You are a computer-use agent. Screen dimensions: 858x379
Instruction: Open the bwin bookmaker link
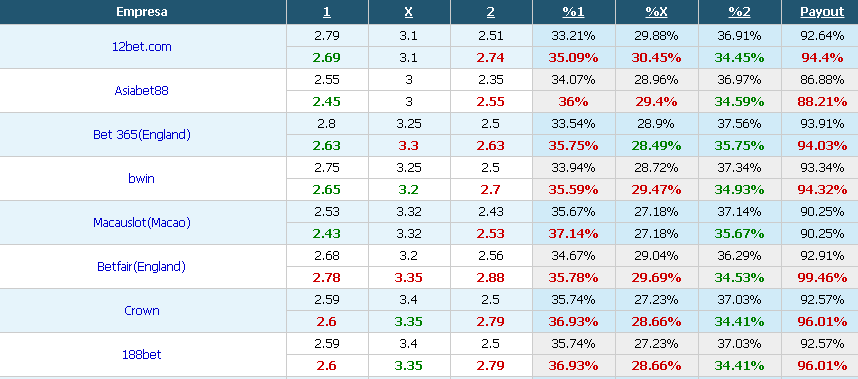142,178
